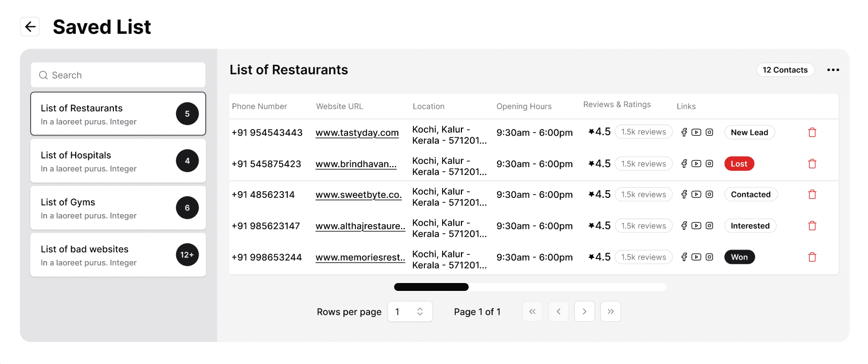Delete the www.tastyday.com row
The image size is (868, 364).
point(812,133)
